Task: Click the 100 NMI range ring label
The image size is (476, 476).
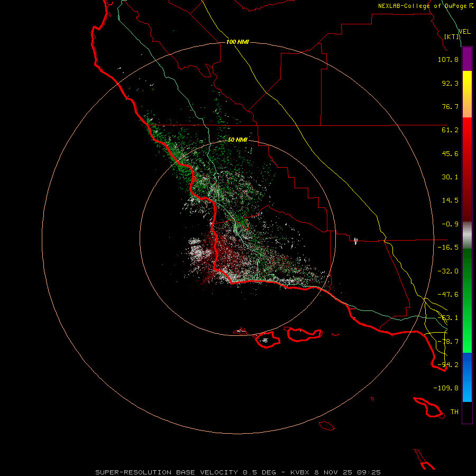Action: pyautogui.click(x=237, y=42)
